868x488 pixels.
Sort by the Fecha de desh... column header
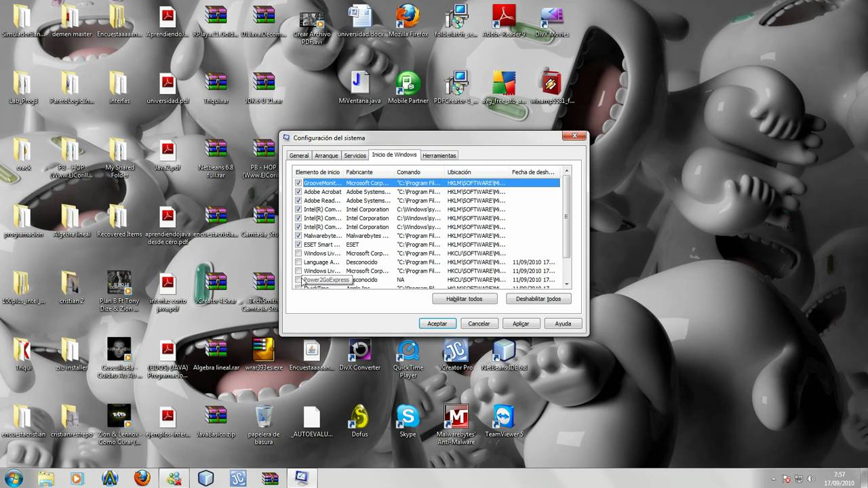[x=533, y=172]
